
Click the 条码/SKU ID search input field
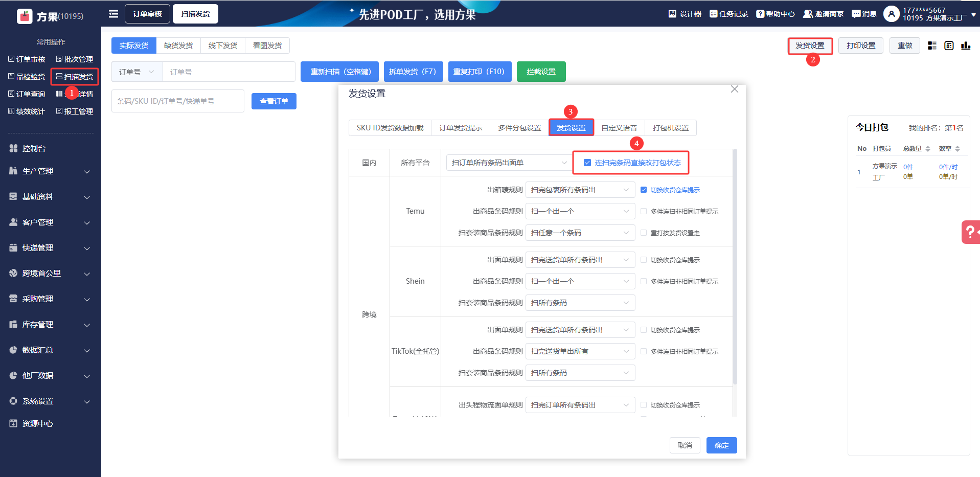coord(177,101)
